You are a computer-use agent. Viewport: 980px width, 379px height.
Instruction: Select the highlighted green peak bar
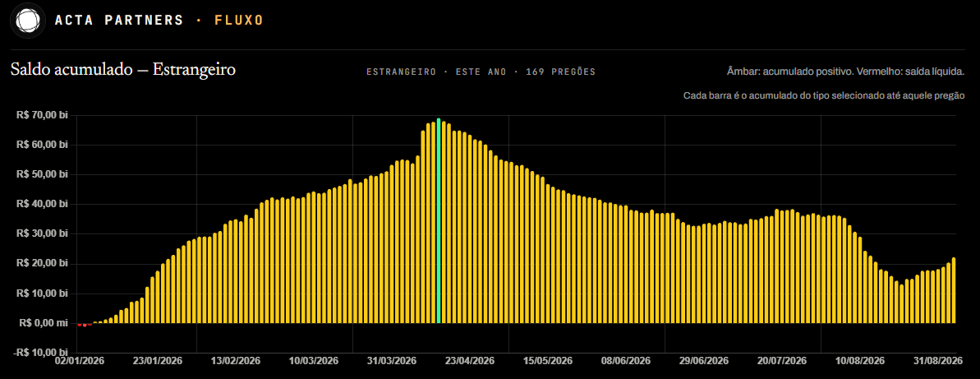pyautogui.click(x=439, y=221)
